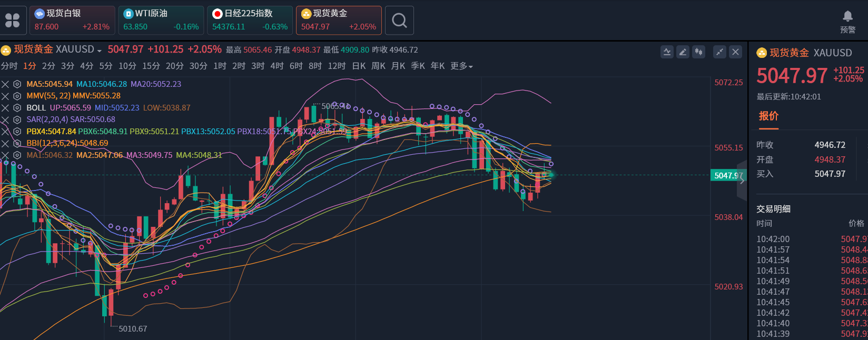This screenshot has width=868, height=340.
Task: Open the 现货白银 quote card
Action: (72, 21)
